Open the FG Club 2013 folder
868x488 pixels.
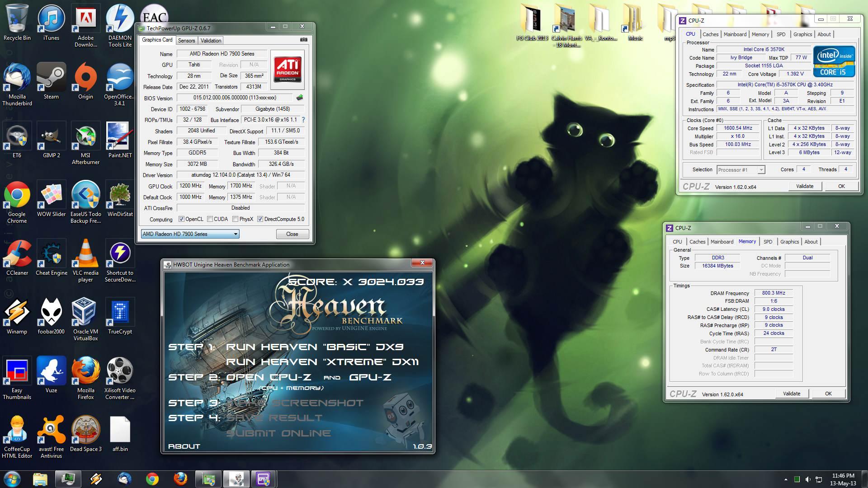532,23
